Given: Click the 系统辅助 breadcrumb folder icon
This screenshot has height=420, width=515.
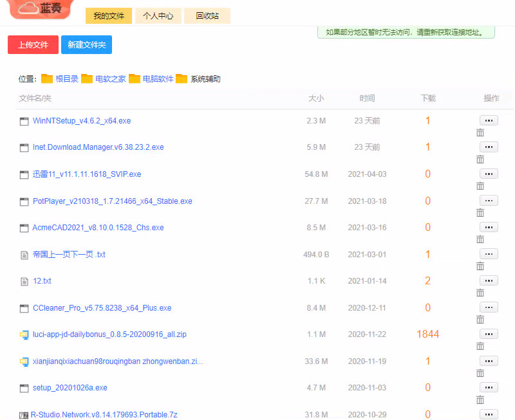Looking at the screenshot, I should click(182, 78).
